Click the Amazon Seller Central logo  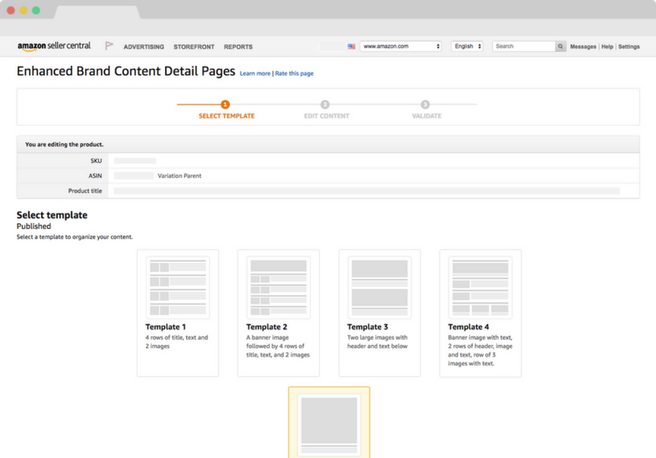click(x=54, y=46)
